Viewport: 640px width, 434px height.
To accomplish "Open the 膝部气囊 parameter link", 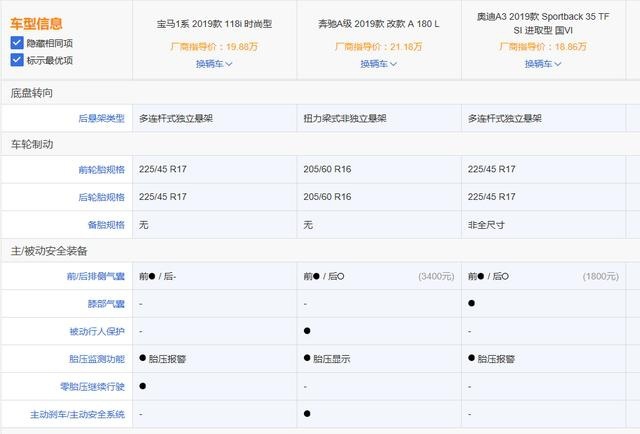I will tap(106, 304).
